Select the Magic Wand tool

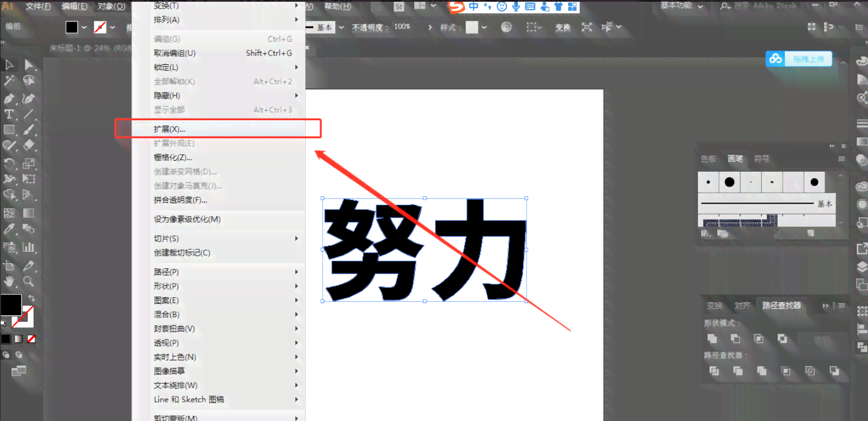tap(9, 81)
